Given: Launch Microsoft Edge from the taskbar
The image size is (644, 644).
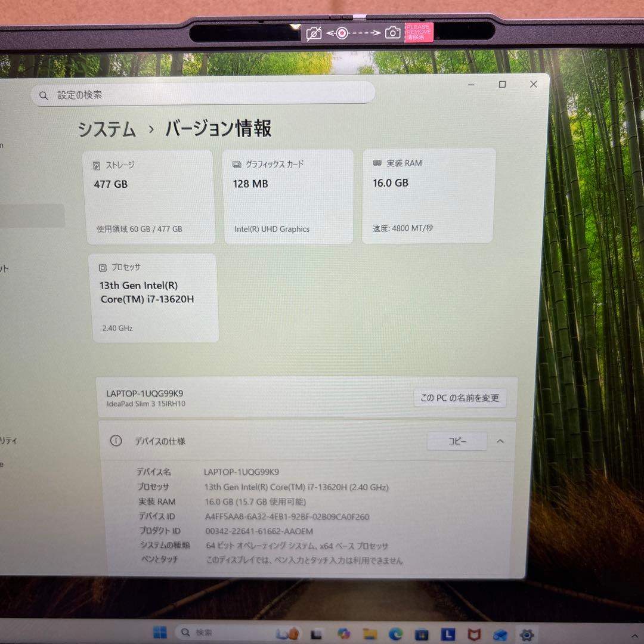Looking at the screenshot, I should 396,634.
